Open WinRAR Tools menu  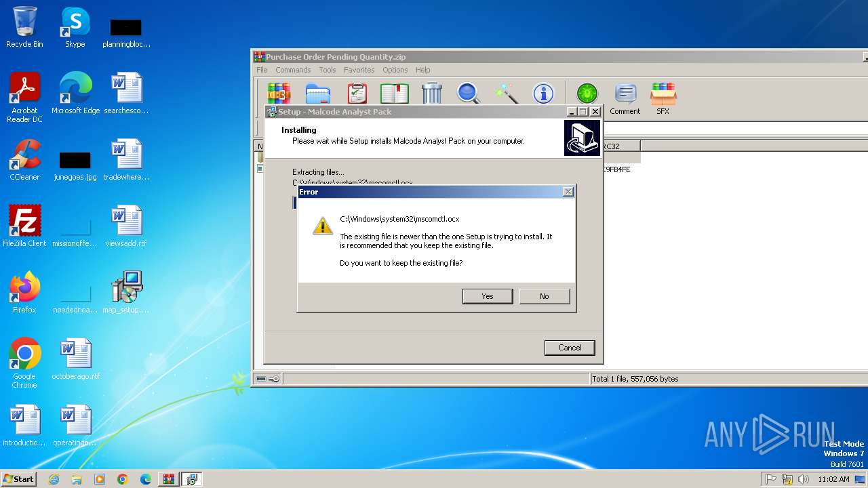point(328,70)
